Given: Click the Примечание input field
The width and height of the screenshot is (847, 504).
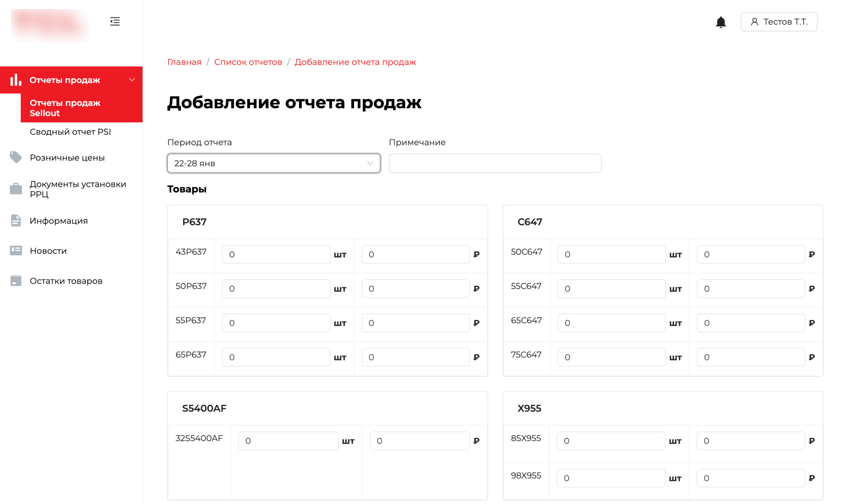Looking at the screenshot, I should (x=495, y=163).
